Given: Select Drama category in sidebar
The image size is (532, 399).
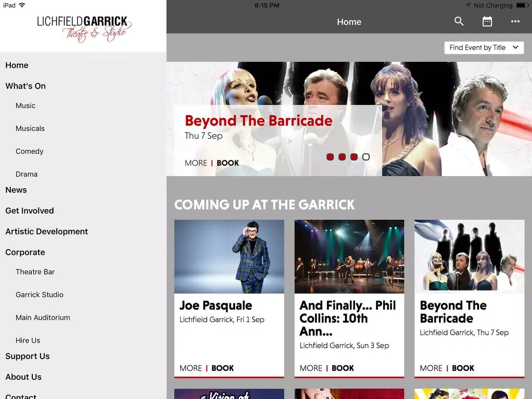Looking at the screenshot, I should click(x=27, y=174).
